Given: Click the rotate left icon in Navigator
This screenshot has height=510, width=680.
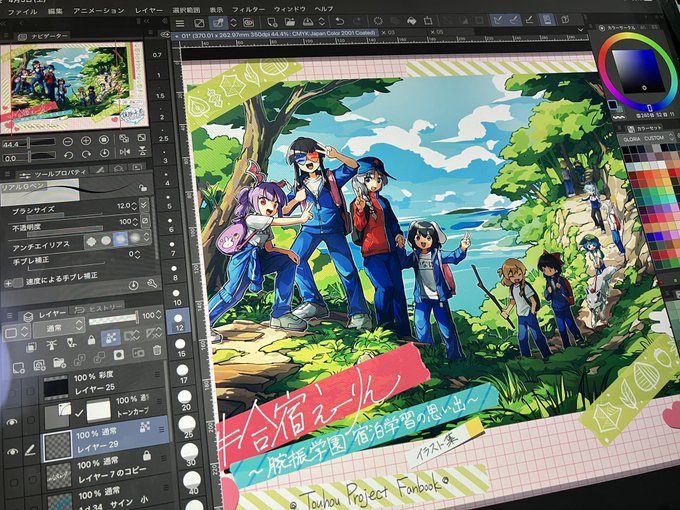Looking at the screenshot, I should point(68,155).
